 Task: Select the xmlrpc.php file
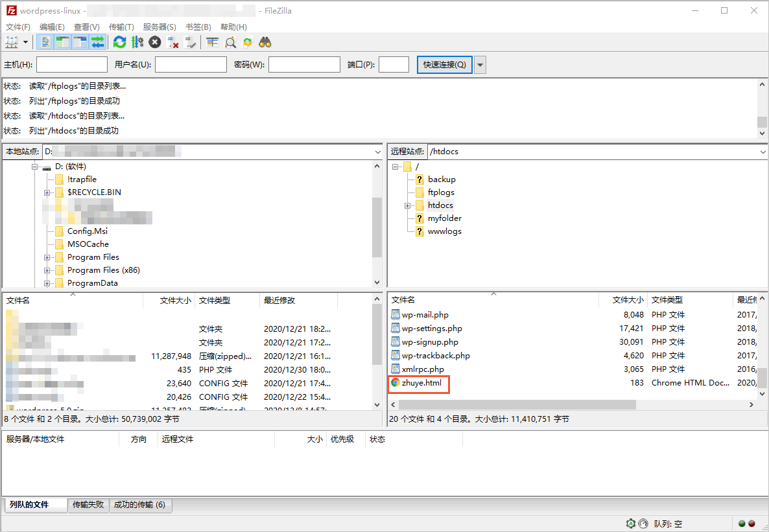pos(423,369)
